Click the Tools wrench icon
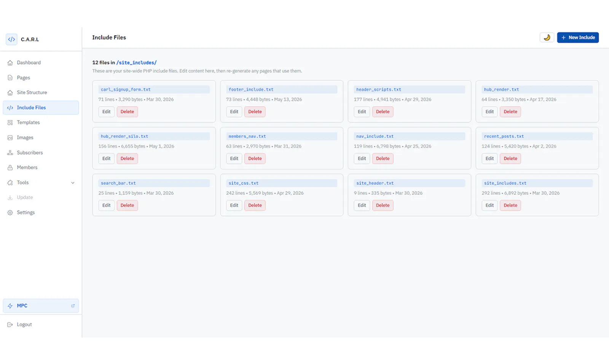 [x=10, y=183]
